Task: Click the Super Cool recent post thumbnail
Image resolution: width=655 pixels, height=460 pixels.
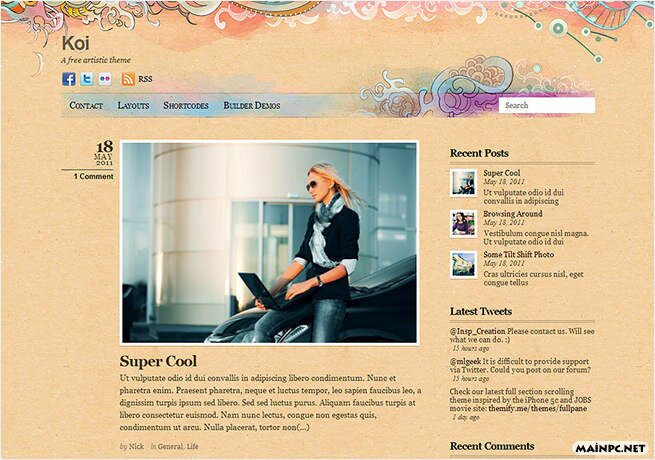Action: (x=463, y=183)
